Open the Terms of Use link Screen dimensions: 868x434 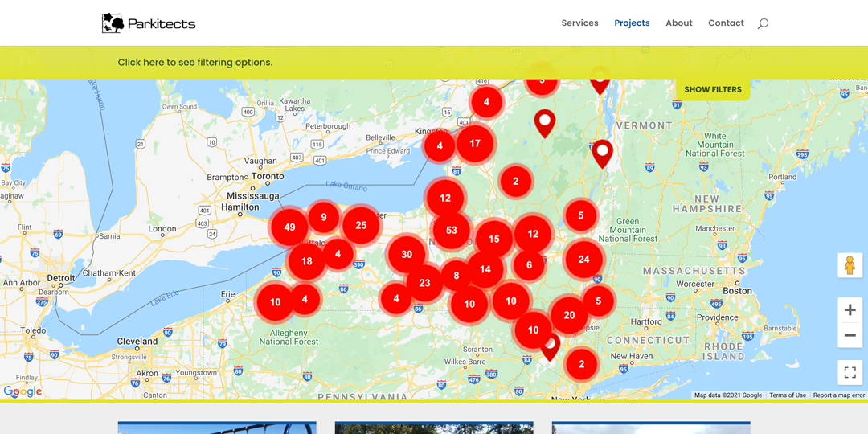(787, 395)
